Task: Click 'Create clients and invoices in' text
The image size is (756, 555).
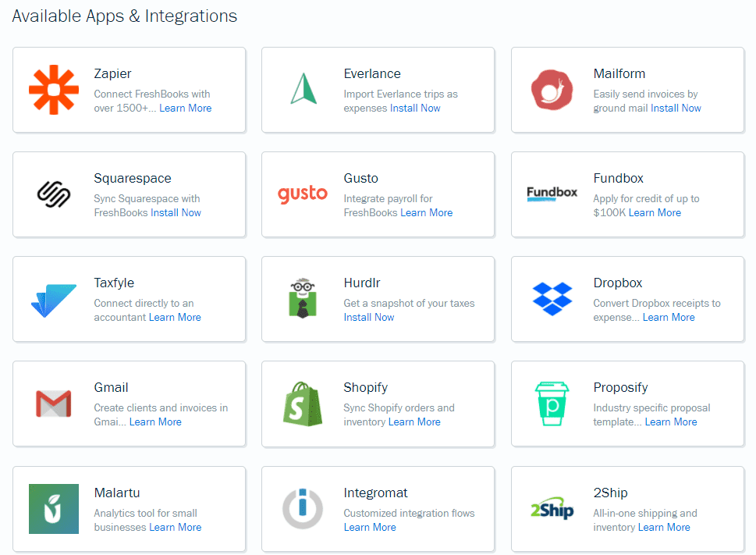Action: pos(161,408)
